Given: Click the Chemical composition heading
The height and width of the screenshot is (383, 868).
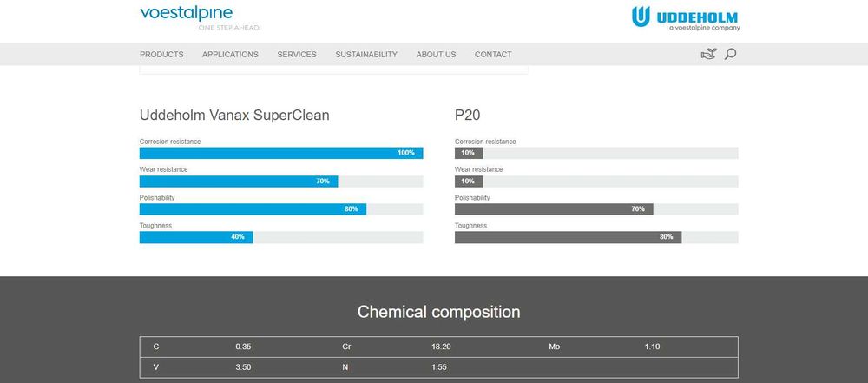Looking at the screenshot, I should 438,312.
